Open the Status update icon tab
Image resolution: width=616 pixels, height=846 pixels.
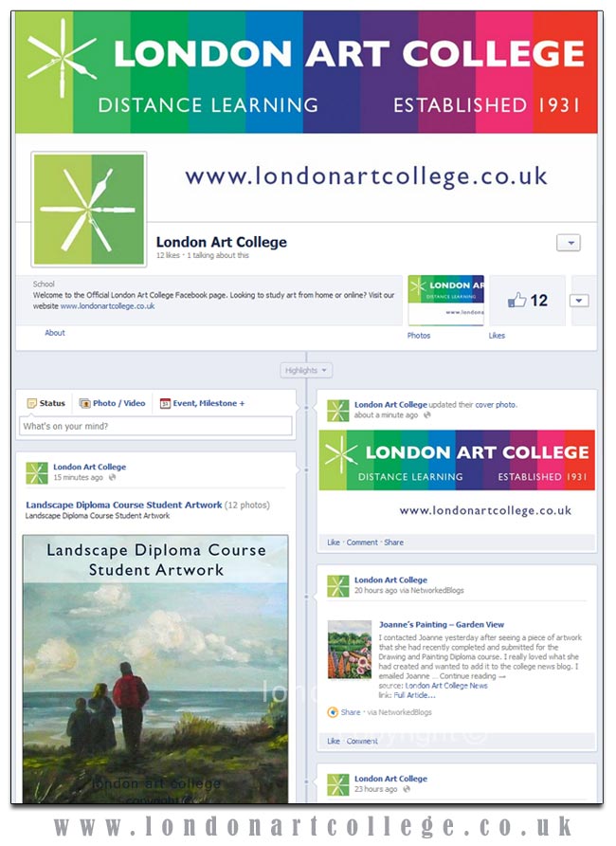pos(32,403)
